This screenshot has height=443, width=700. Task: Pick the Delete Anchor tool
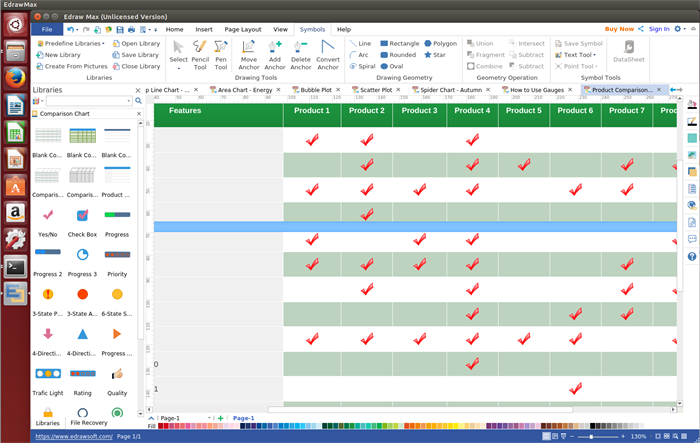point(301,55)
